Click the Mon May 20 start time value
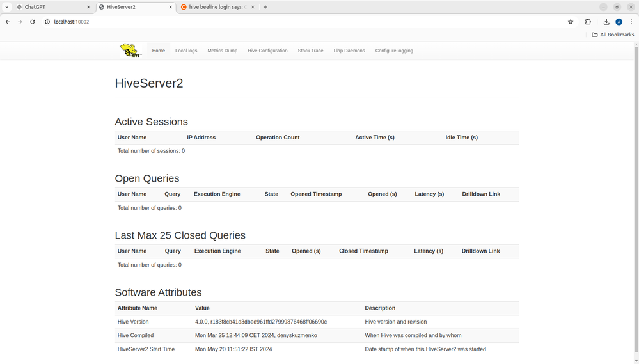This screenshot has width=639, height=364. pos(233,349)
